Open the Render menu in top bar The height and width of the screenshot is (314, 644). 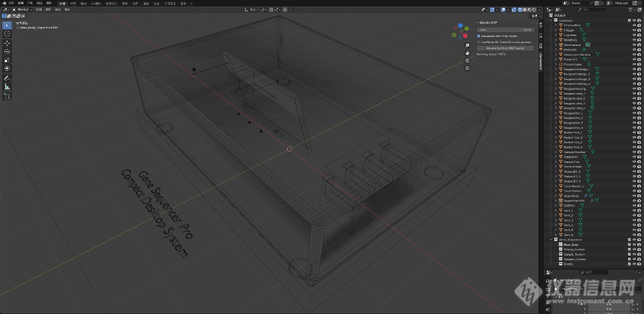(x=30, y=3)
